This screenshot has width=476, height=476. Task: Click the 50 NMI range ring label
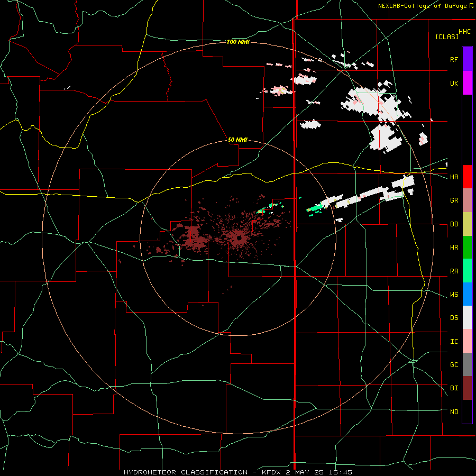[237, 140]
